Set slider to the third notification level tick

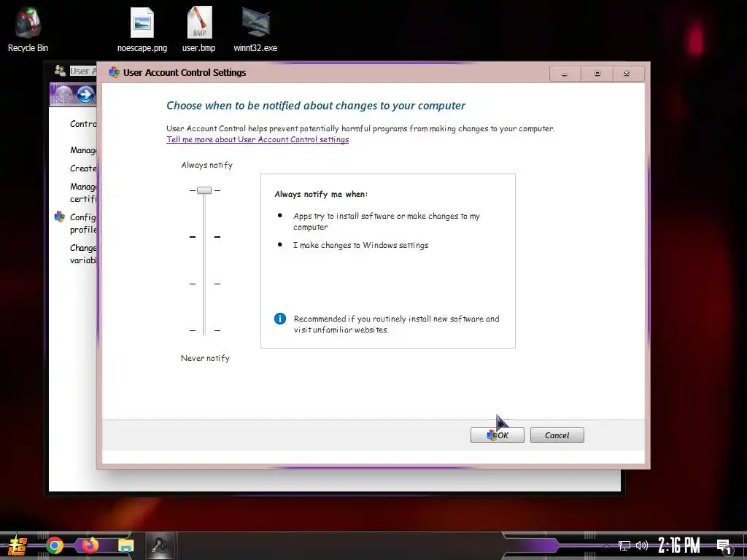tap(204, 284)
